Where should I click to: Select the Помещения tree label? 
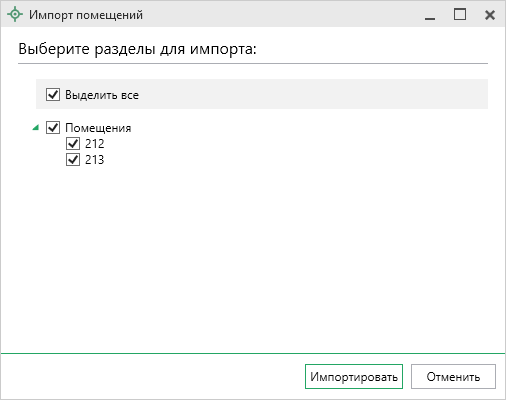click(x=98, y=128)
